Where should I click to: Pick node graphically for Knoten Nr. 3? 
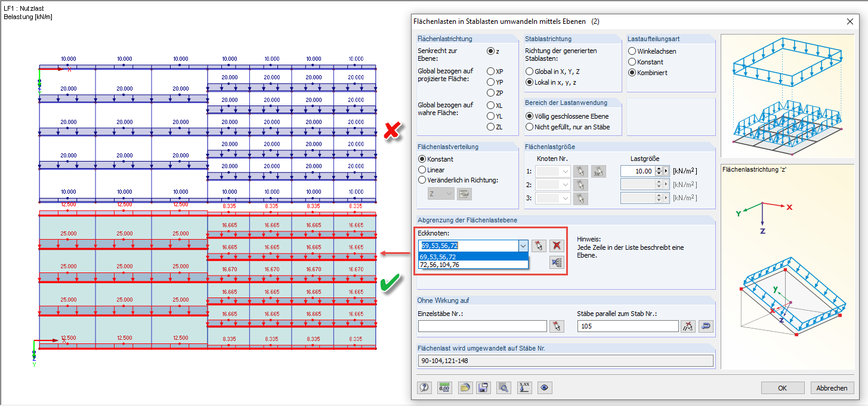[x=580, y=199]
